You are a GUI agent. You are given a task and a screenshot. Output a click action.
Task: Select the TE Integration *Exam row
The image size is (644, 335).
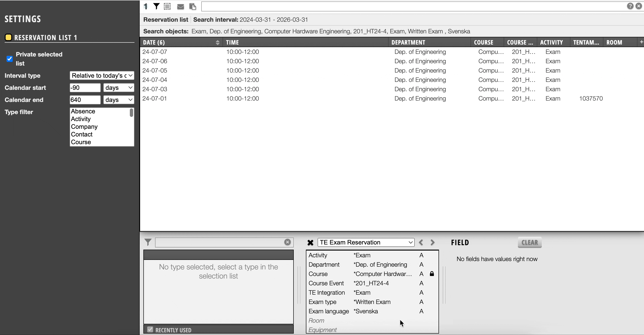point(372,293)
